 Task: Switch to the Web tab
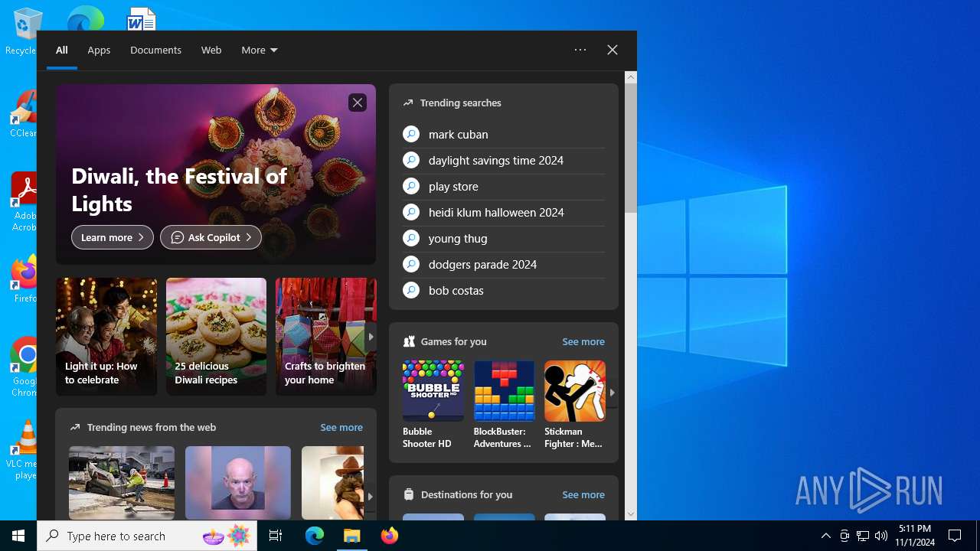[211, 50]
